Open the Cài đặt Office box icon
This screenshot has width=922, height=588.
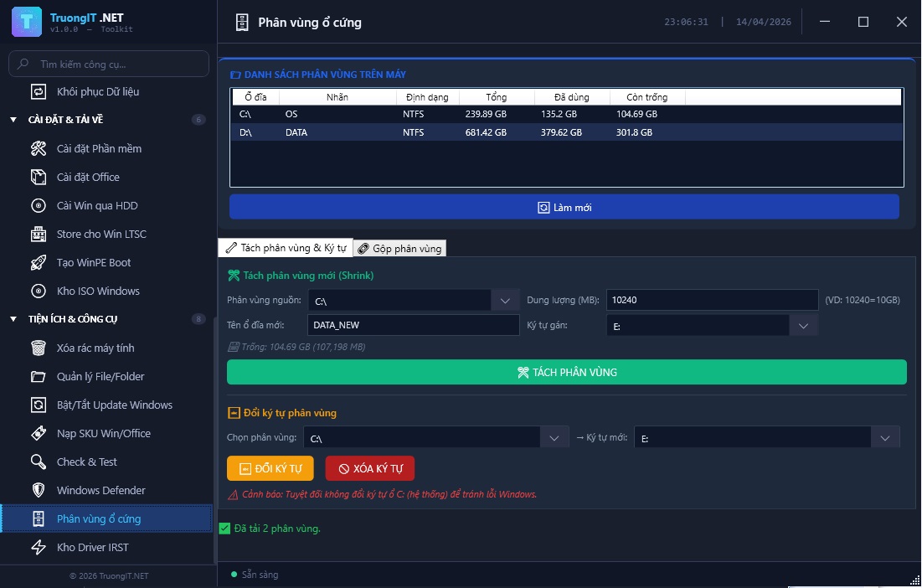pos(39,178)
